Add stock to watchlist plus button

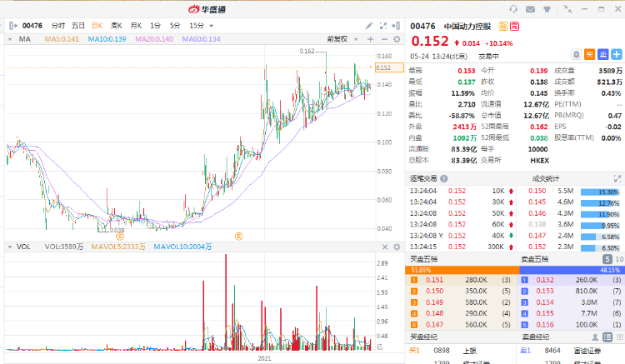616,55
